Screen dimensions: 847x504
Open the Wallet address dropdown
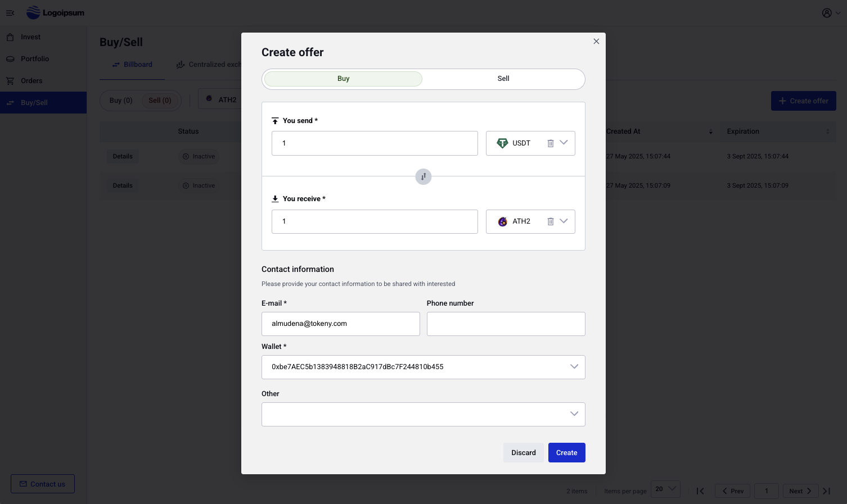pyautogui.click(x=574, y=367)
